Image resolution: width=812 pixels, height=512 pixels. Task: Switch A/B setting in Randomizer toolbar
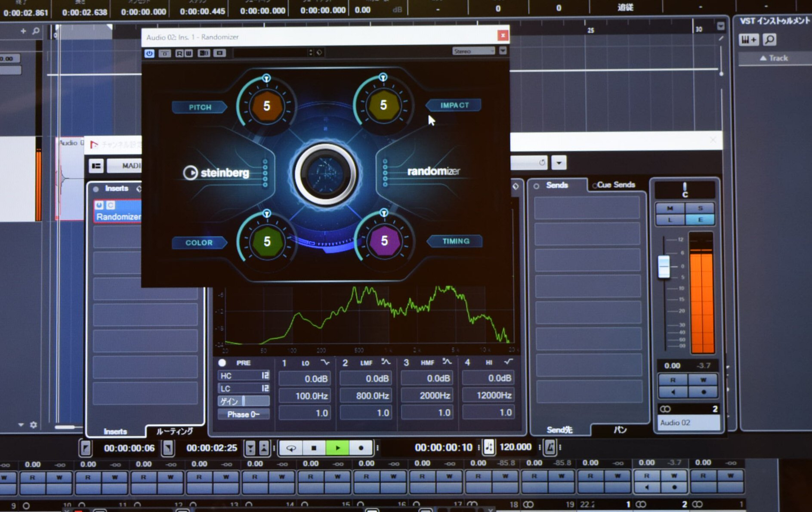pos(204,53)
